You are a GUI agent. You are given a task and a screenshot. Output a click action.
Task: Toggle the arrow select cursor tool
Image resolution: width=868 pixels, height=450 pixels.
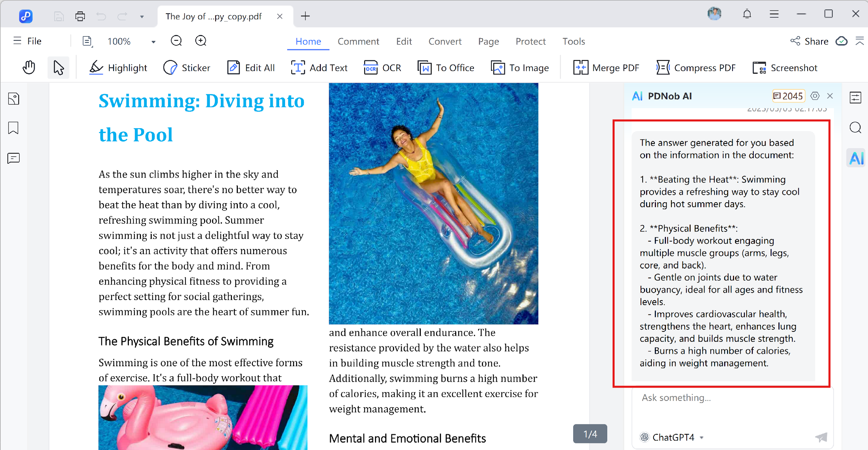(x=58, y=67)
